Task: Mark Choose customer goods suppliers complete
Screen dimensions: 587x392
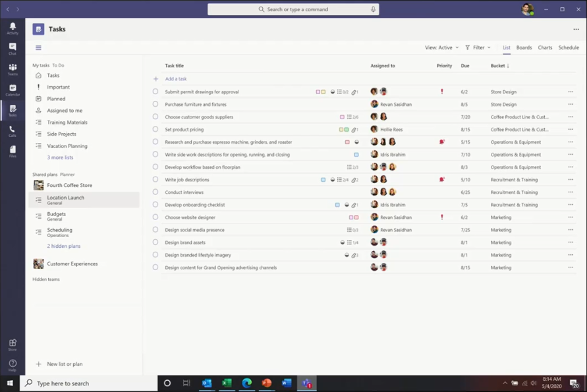Action: coord(155,117)
